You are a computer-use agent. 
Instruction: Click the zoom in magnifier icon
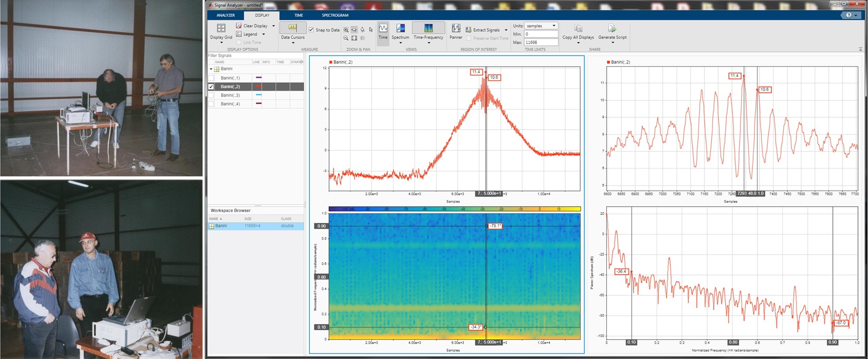click(x=346, y=30)
